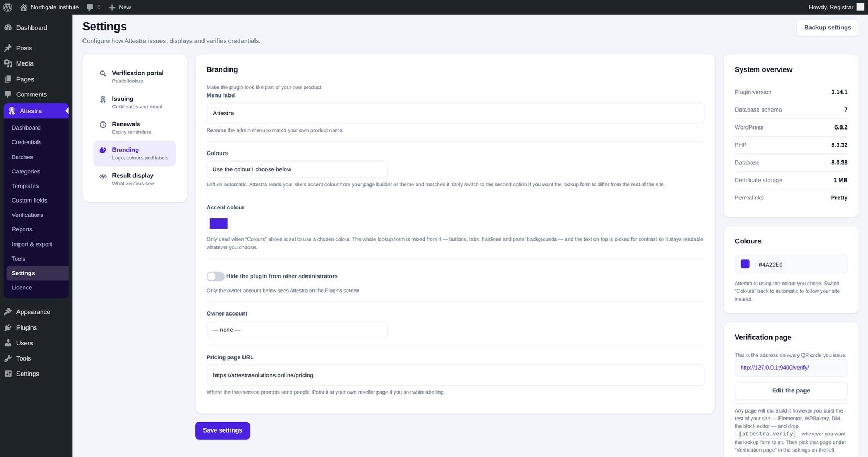Click the main Settings sliders icon in the WordPress menu
The width and height of the screenshot is (868, 457).
(x=8, y=374)
